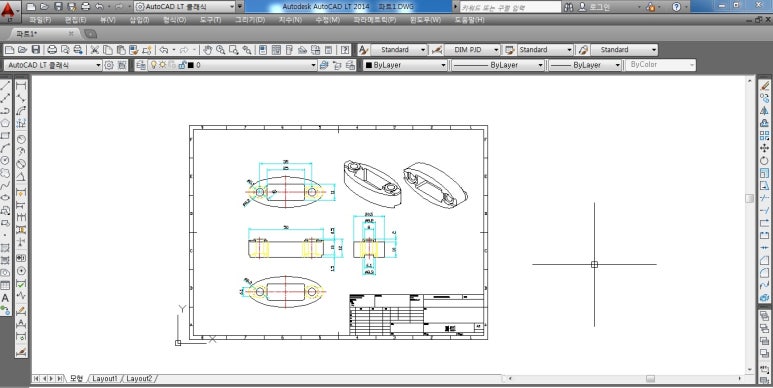The image size is (773, 388).
Task: Open the 파일(F) menu
Action: tap(40, 20)
